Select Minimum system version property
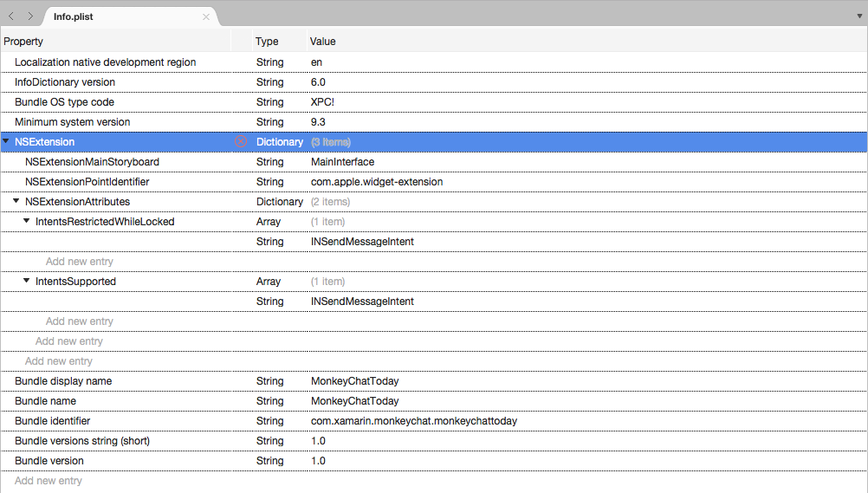This screenshot has height=493, width=868. pos(73,122)
